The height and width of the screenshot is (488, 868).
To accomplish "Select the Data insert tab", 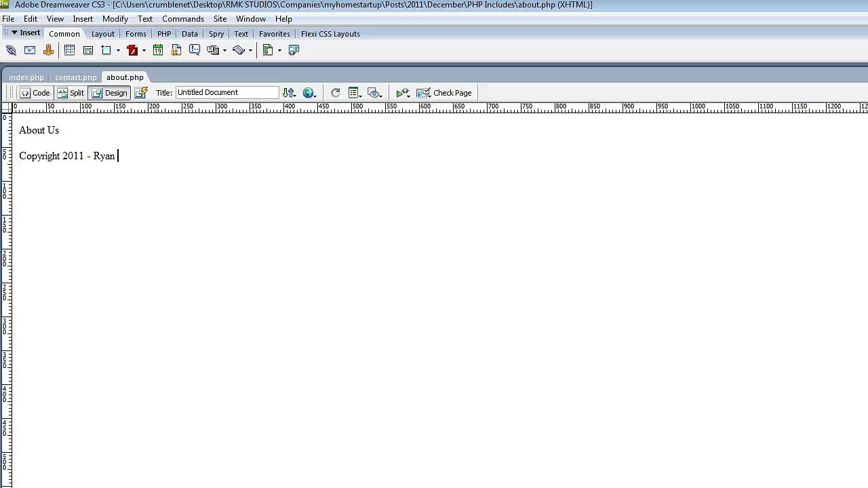I will [x=190, y=34].
